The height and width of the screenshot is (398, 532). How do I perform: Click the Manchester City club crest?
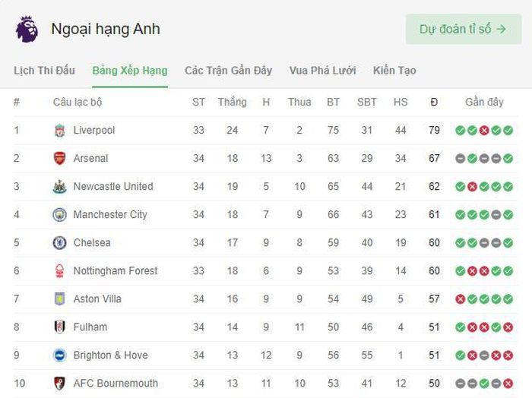[x=60, y=215]
